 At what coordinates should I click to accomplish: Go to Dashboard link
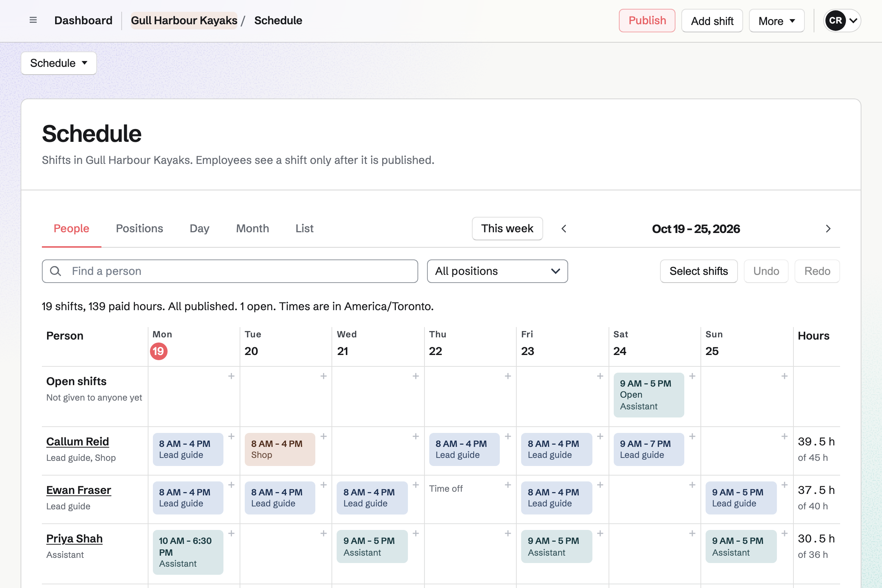click(x=83, y=21)
